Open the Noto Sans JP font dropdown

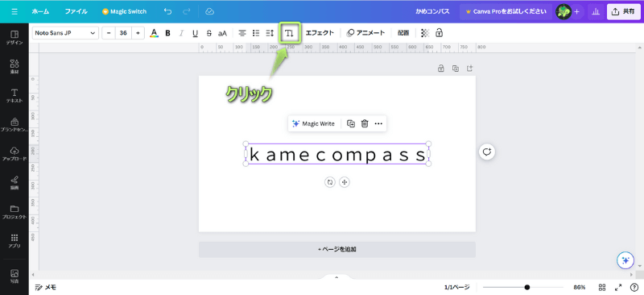[65, 33]
